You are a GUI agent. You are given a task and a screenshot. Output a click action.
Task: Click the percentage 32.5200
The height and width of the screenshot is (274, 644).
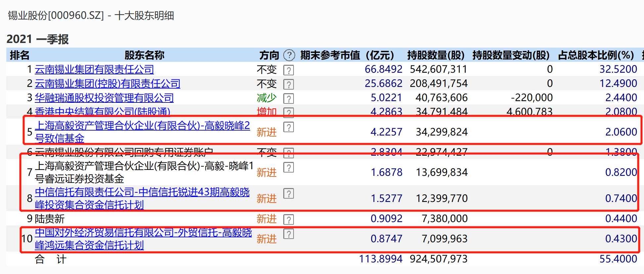click(618, 69)
